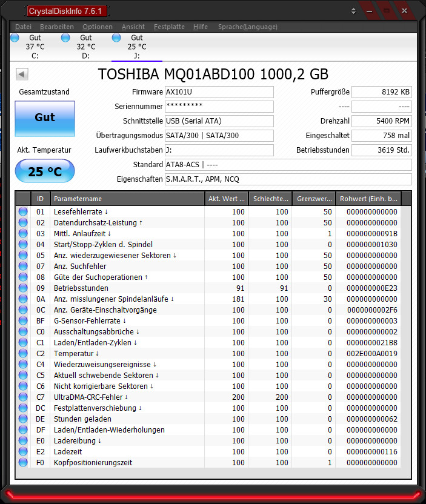The width and height of the screenshot is (426, 504).
Task: Click the Schlechte... column header
Action: coord(270,199)
